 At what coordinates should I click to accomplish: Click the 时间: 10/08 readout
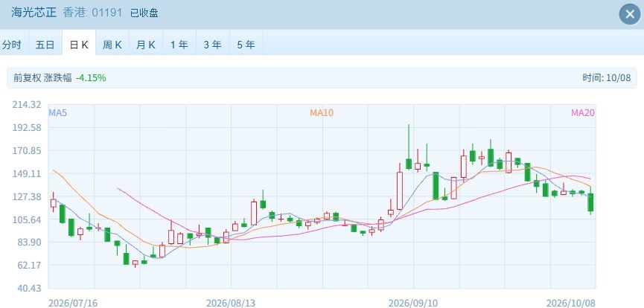click(606, 77)
